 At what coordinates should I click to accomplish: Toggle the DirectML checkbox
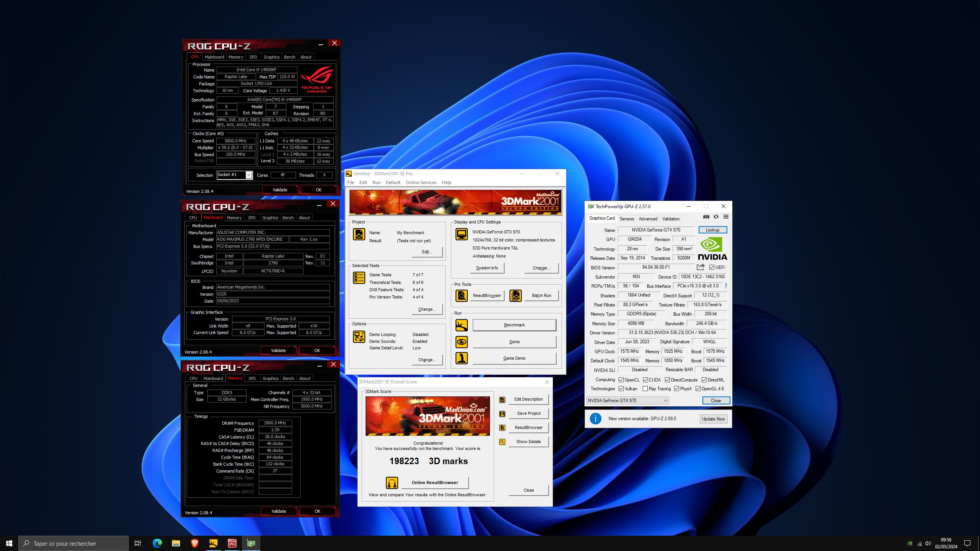[x=704, y=380]
